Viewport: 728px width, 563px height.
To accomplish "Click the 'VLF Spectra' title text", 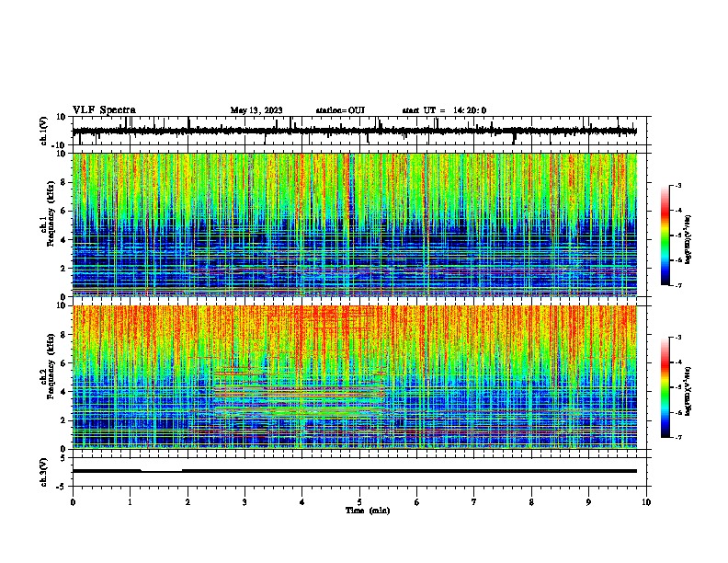I will pyautogui.click(x=104, y=110).
